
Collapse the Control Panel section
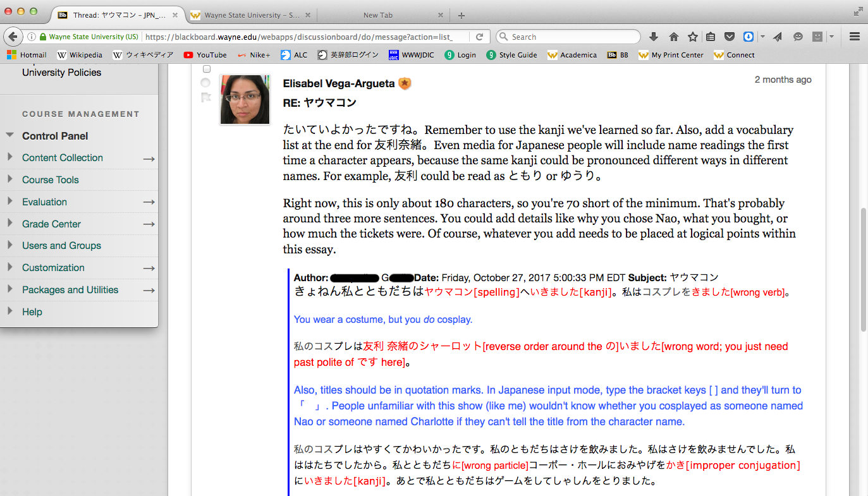click(9, 135)
